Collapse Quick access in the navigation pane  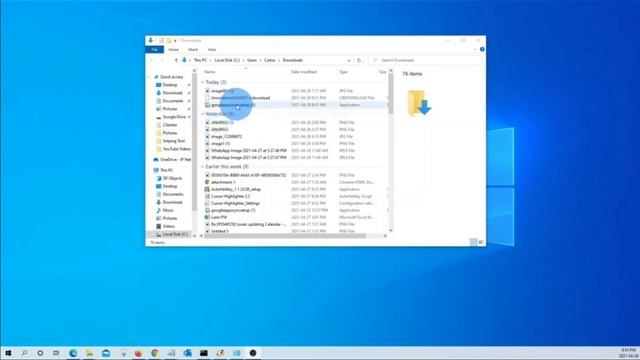coord(150,77)
